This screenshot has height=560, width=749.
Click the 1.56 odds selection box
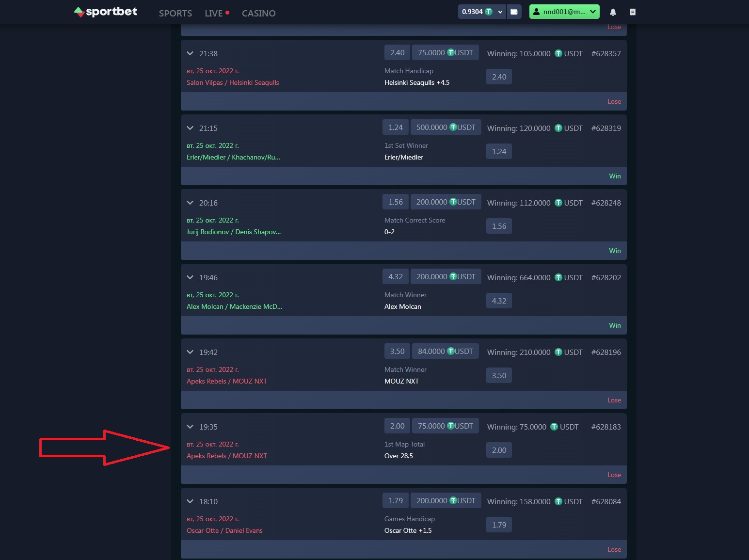[x=499, y=226]
